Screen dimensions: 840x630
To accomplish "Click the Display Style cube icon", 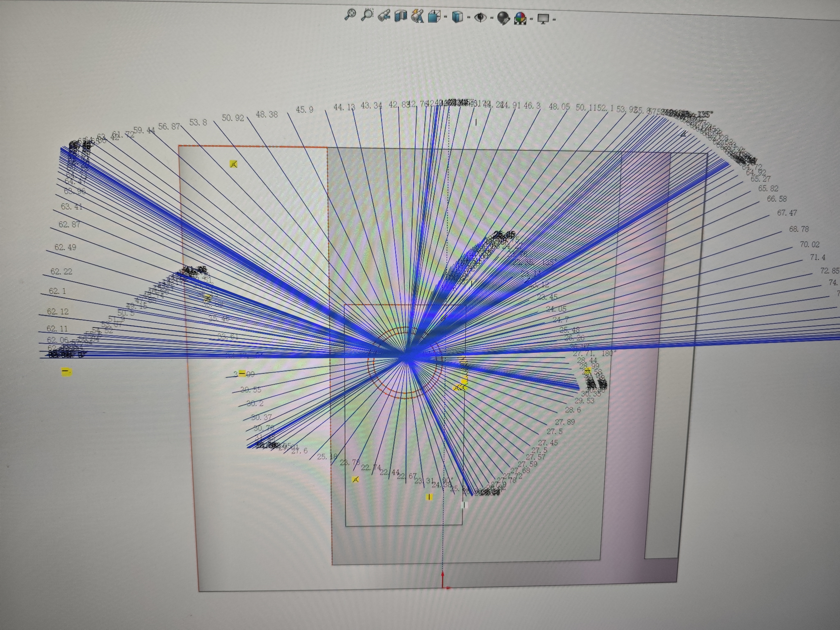I will coord(458,17).
